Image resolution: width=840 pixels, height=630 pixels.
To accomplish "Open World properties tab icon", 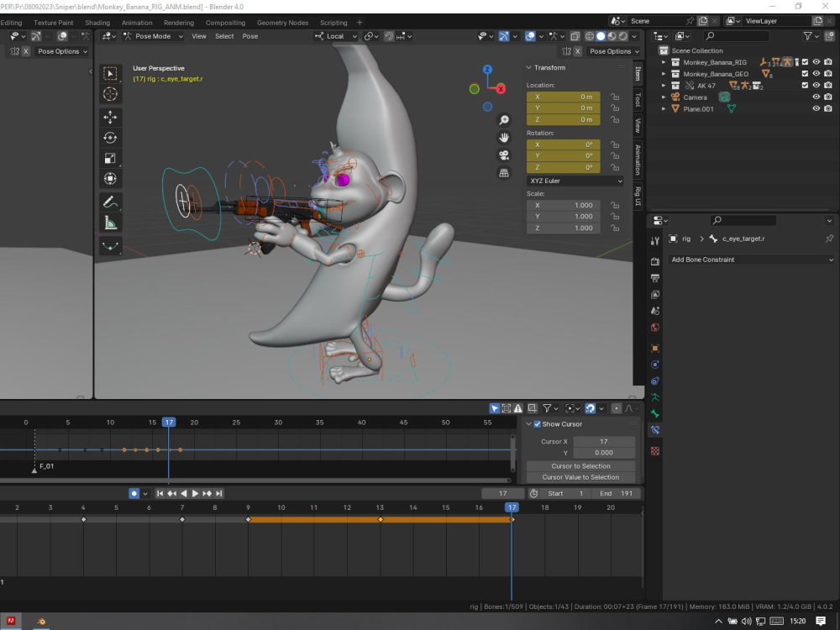I will [x=654, y=328].
